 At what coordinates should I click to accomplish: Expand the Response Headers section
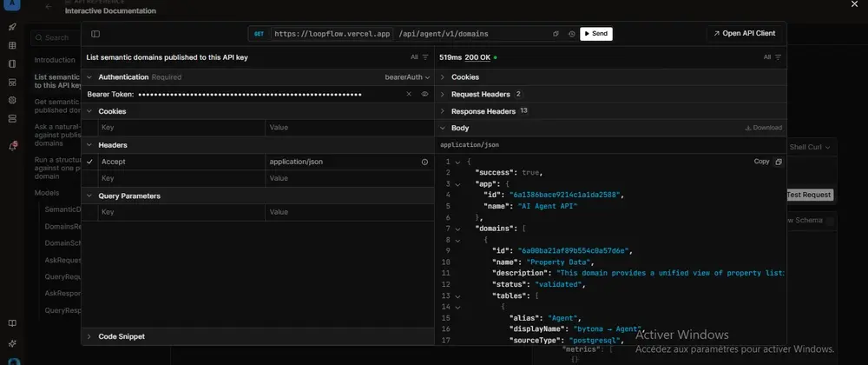[443, 111]
